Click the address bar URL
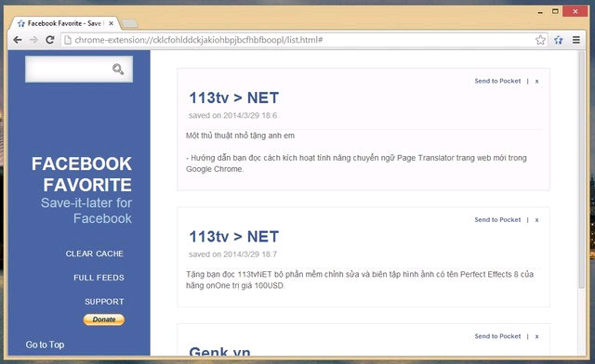Viewport: 595px width, 364px height. pos(198,40)
